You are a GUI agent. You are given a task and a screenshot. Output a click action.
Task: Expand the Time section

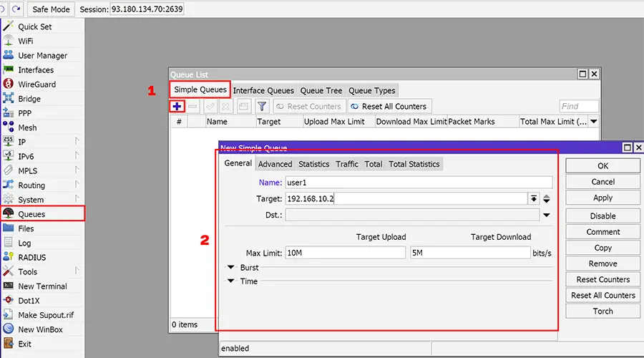click(x=231, y=281)
